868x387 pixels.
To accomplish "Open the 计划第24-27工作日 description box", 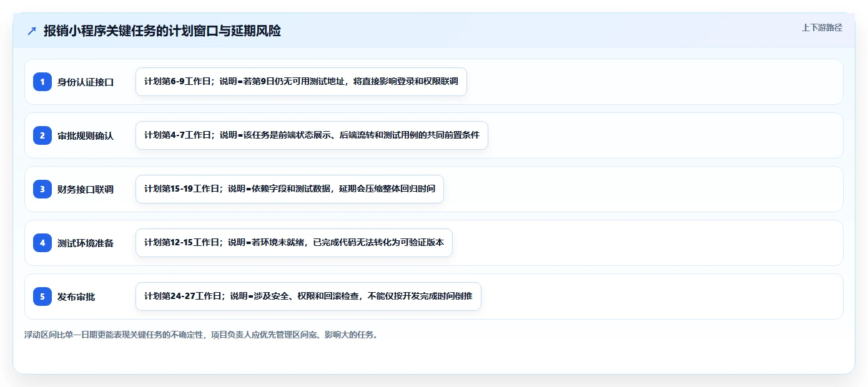I will point(308,296).
